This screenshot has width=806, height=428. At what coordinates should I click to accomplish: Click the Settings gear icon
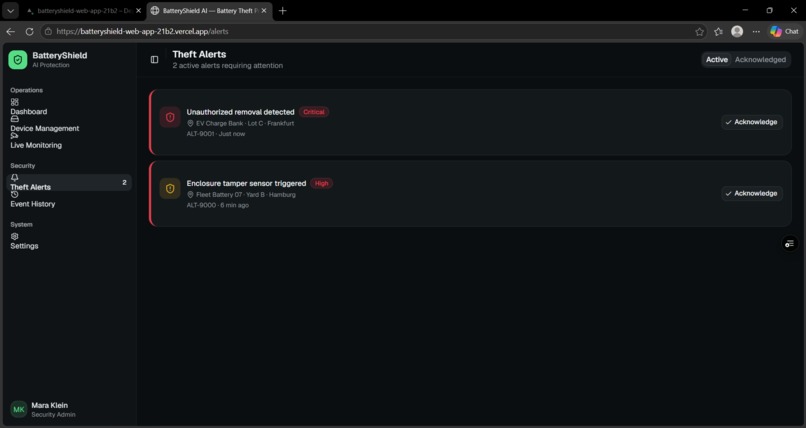coord(14,236)
